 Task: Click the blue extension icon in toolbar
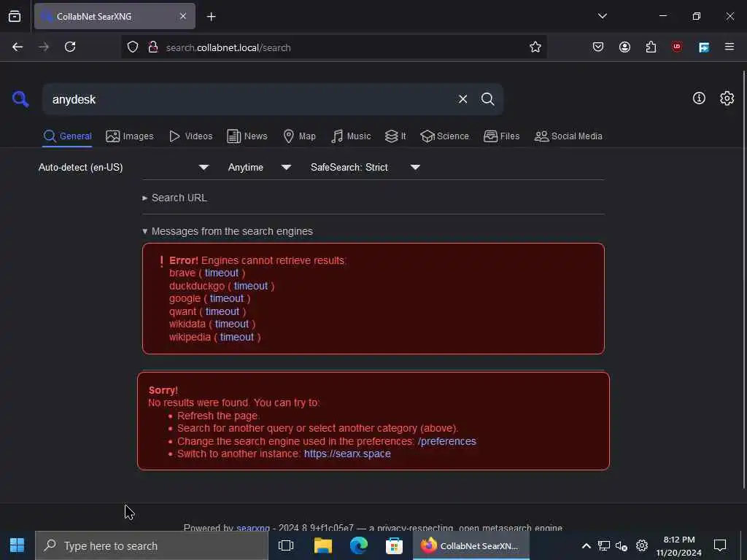(704, 47)
